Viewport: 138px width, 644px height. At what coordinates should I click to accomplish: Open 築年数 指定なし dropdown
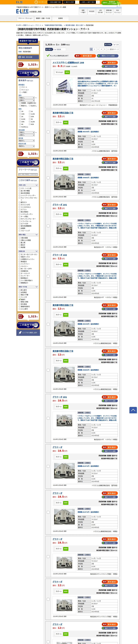[27, 141]
